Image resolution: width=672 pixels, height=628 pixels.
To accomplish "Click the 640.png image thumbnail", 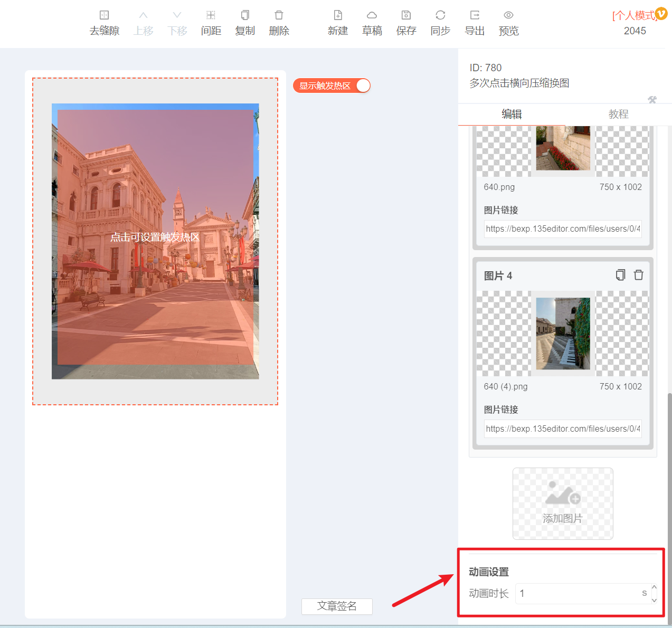I will 563,151.
